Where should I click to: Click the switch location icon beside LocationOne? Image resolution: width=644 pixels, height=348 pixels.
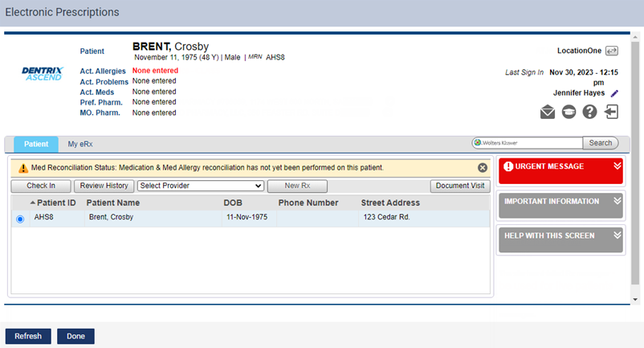coord(611,51)
